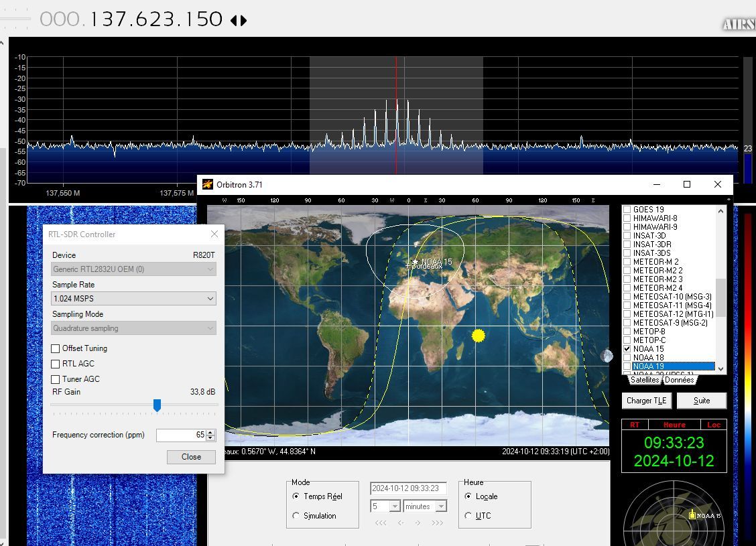Viewport: 756px width, 546px height.
Task: Click the Close button in RTL-SDR Controller
Action: click(192, 457)
